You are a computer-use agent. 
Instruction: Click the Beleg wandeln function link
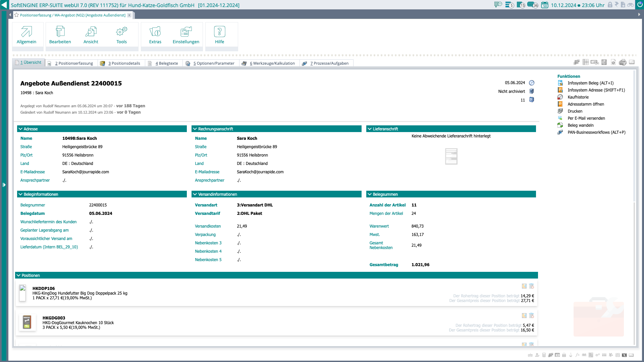tap(580, 125)
